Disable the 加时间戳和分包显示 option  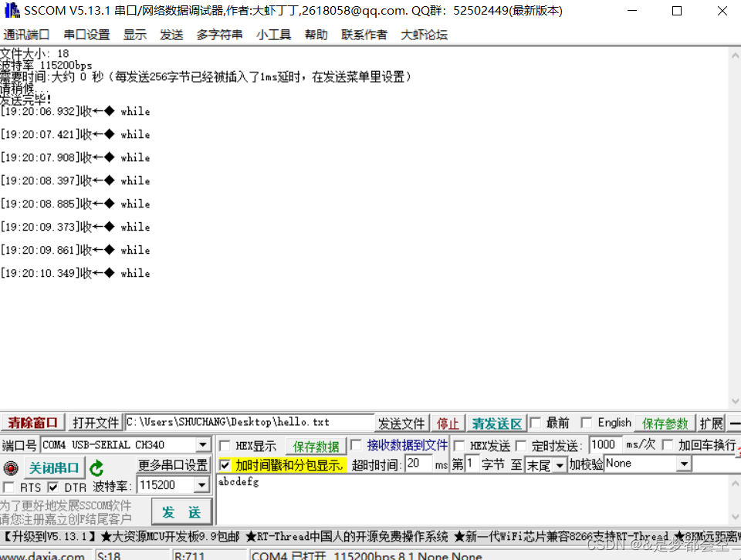[x=224, y=464]
